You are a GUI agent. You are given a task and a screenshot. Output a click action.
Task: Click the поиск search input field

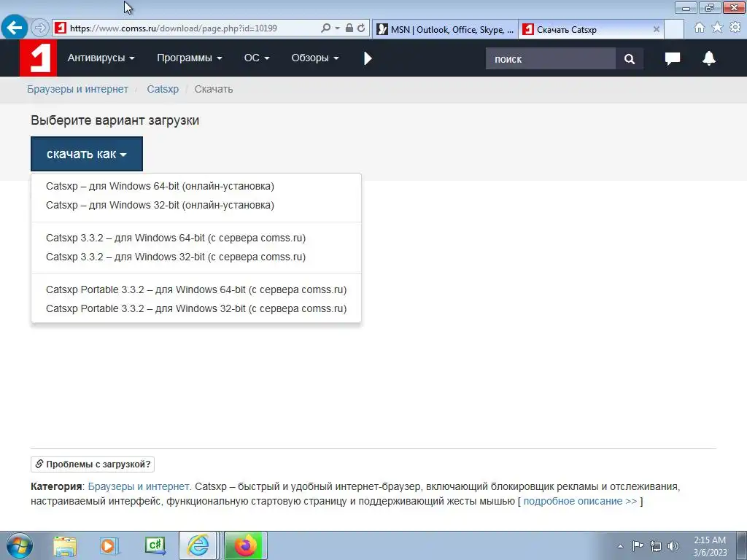550,58
